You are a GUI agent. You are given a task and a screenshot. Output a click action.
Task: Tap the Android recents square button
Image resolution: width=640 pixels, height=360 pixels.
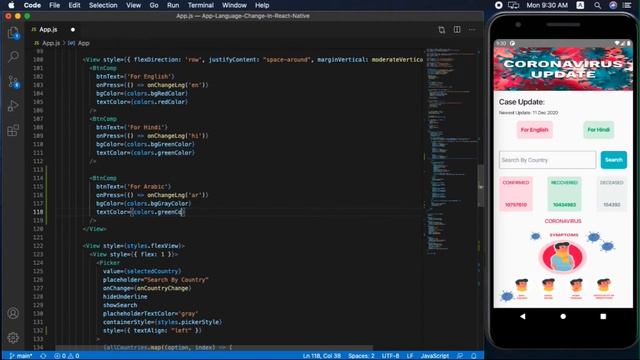click(603, 316)
